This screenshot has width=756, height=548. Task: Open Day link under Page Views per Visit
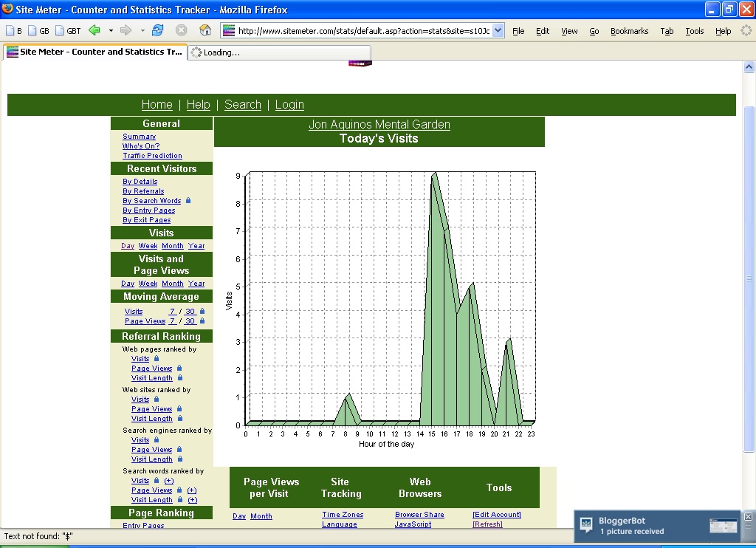[x=239, y=516]
